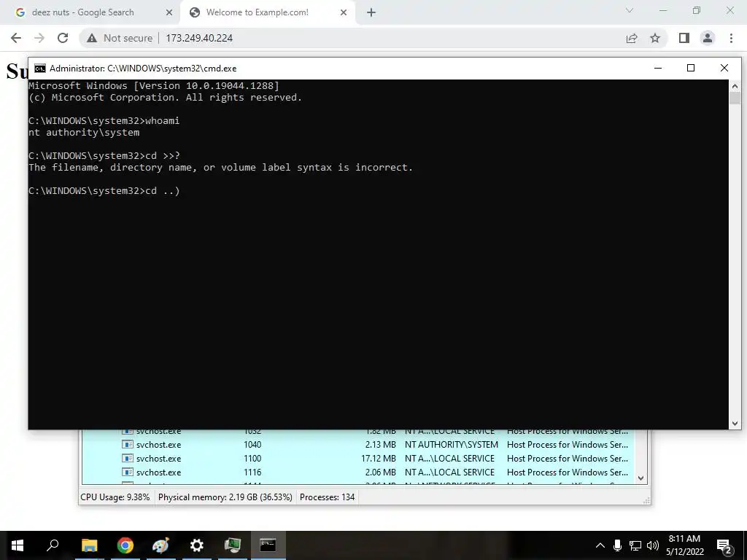Open the cmd.exe system menu icon
This screenshot has height=560, width=747.
40,69
